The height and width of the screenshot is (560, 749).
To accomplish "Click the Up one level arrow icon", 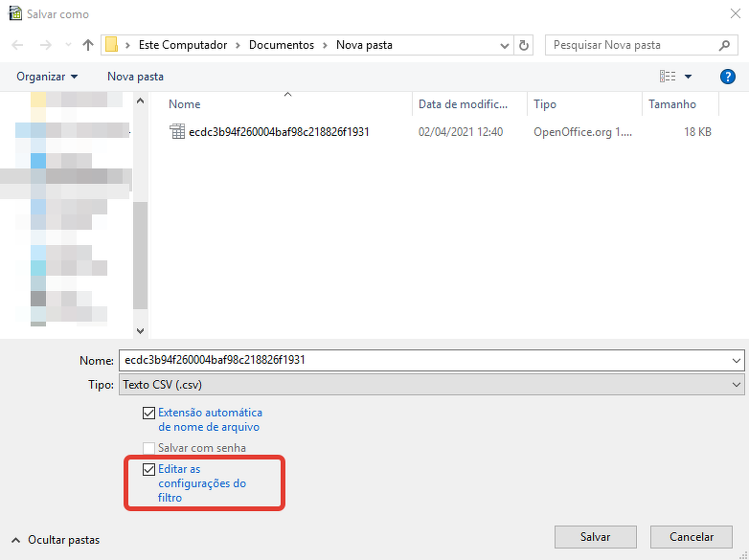I will [88, 45].
